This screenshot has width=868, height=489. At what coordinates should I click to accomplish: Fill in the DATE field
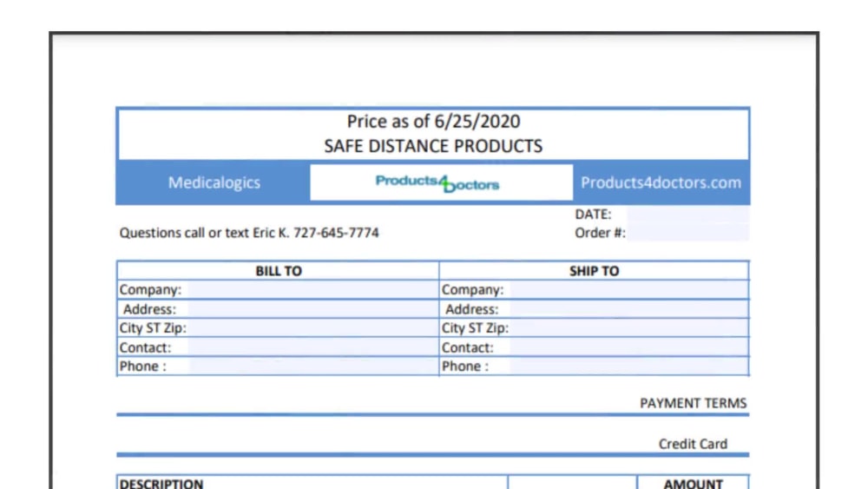click(687, 214)
